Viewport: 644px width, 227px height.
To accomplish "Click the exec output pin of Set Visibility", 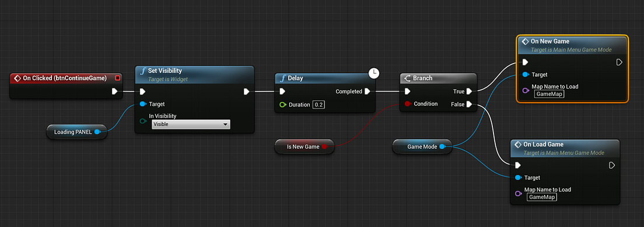I will (246, 91).
